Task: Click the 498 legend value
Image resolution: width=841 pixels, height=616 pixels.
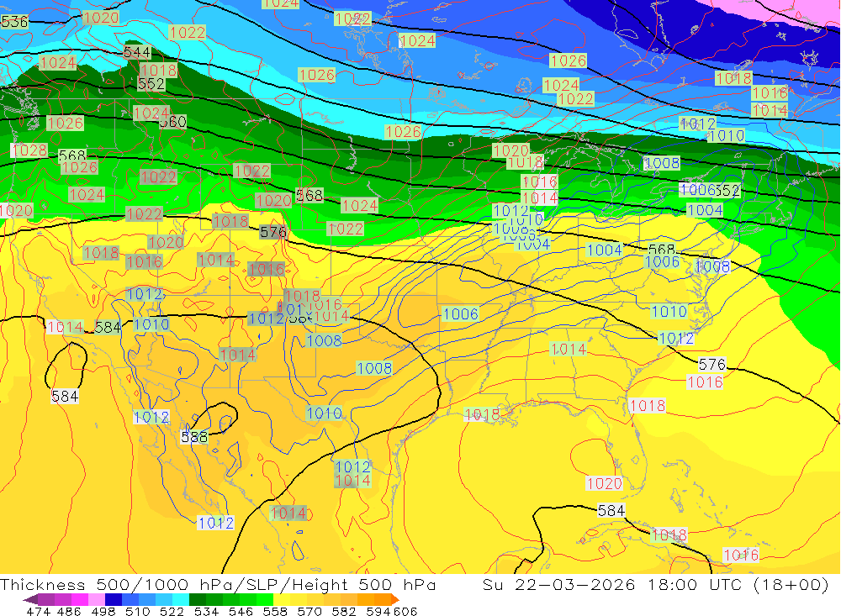Action: (103, 611)
